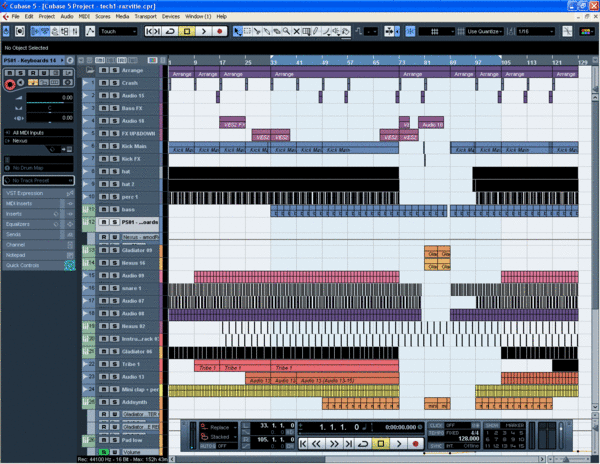
Task: Open the Touch automation mode dropdown
Action: click(x=118, y=31)
